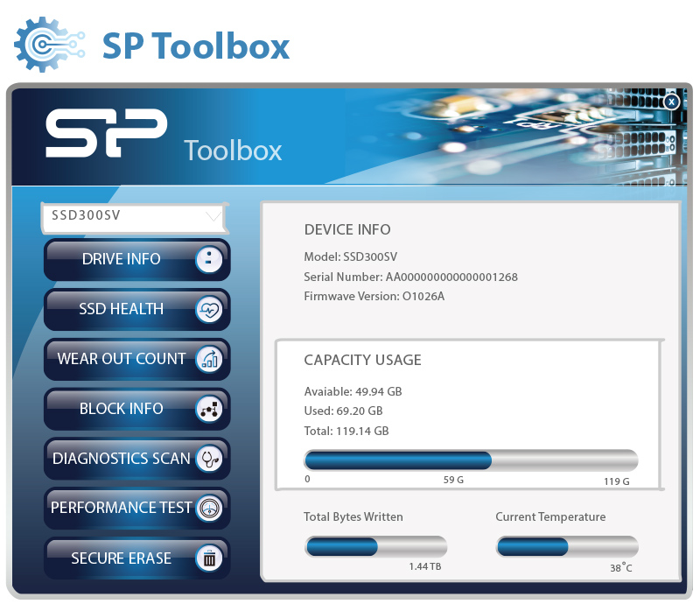Click the Current Temperature bar
This screenshot has width=700, height=604.
[x=567, y=547]
